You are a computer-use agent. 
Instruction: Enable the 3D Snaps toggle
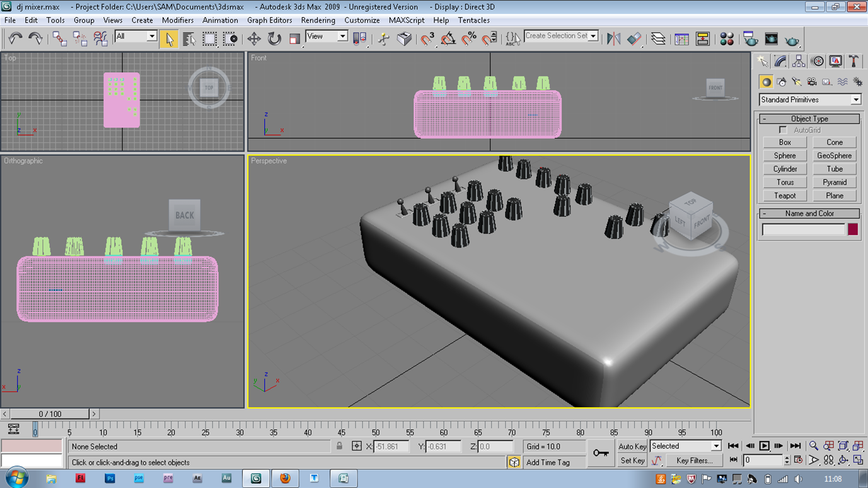(x=427, y=38)
